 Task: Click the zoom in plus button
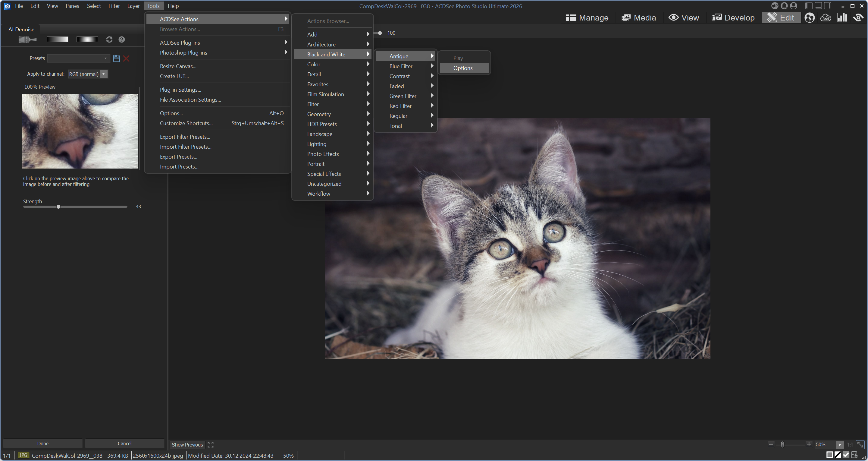click(809, 444)
